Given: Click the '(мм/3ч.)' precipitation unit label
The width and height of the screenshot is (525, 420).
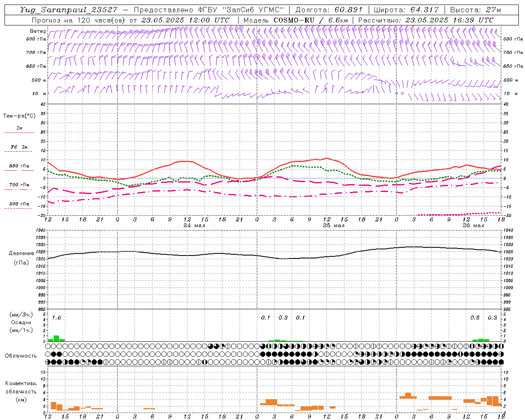Looking at the screenshot, I should (21, 315).
